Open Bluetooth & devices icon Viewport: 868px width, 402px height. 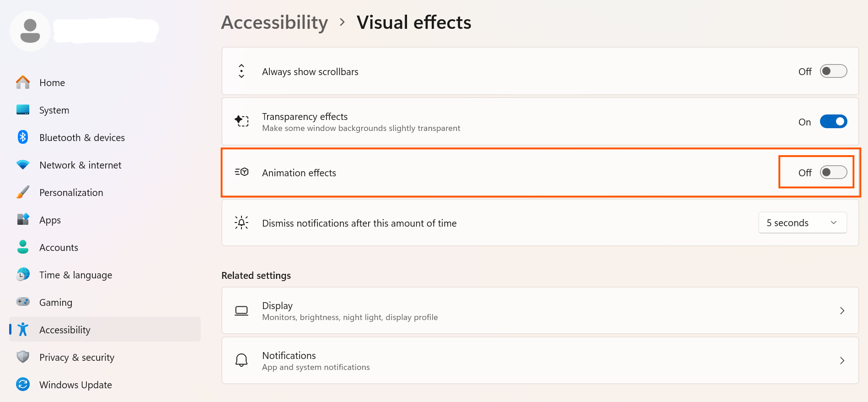[23, 137]
